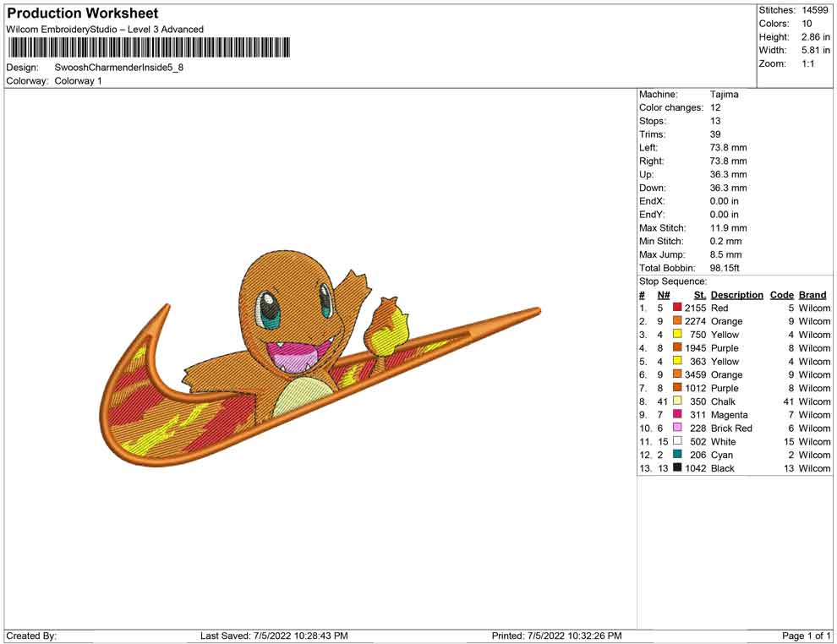The height and width of the screenshot is (644, 837).
Task: Select the White color swatch
Action: pos(677,440)
